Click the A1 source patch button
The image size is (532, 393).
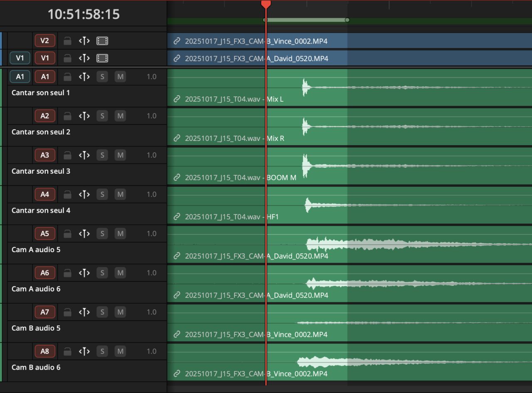[x=20, y=77]
